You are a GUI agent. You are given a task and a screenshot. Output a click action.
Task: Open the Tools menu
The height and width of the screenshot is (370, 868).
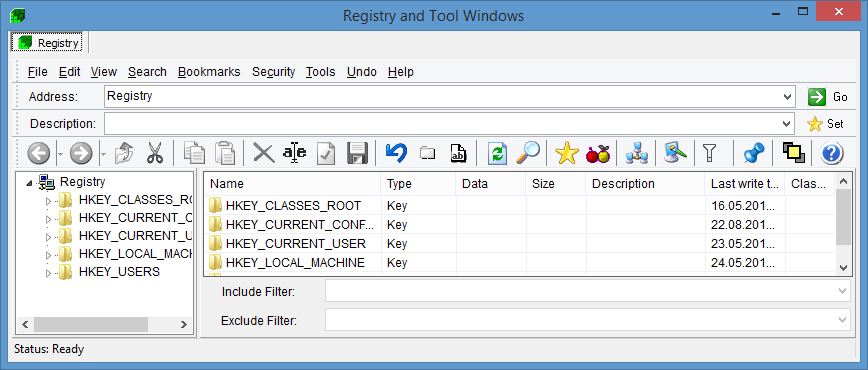pos(321,72)
